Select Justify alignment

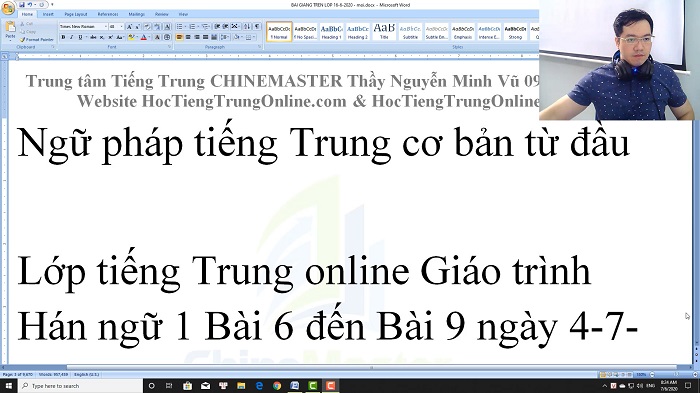pos(205,37)
